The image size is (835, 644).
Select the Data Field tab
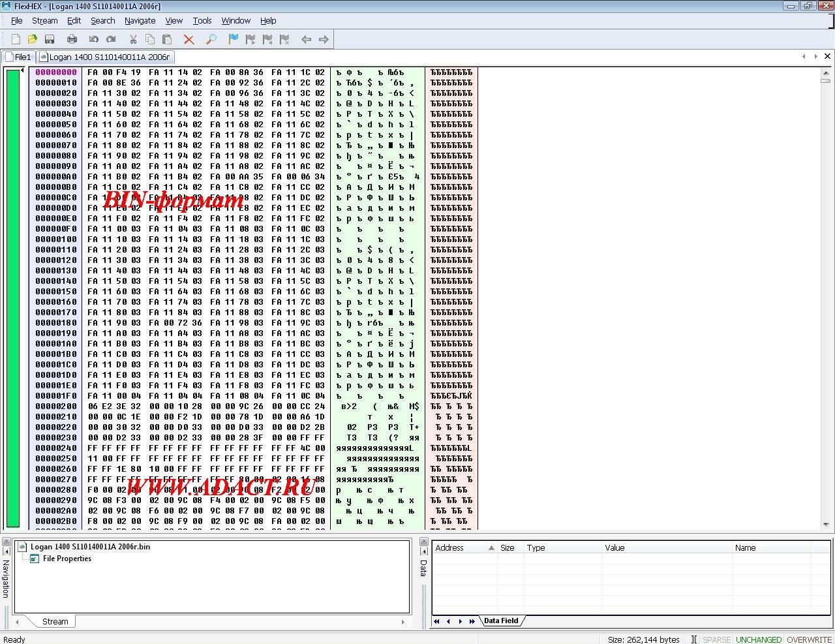point(501,621)
